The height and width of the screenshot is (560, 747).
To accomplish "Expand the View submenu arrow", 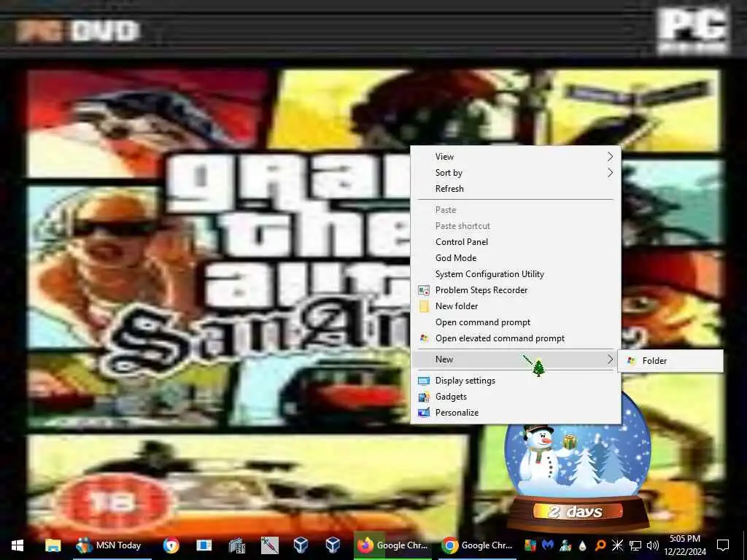I will (610, 156).
